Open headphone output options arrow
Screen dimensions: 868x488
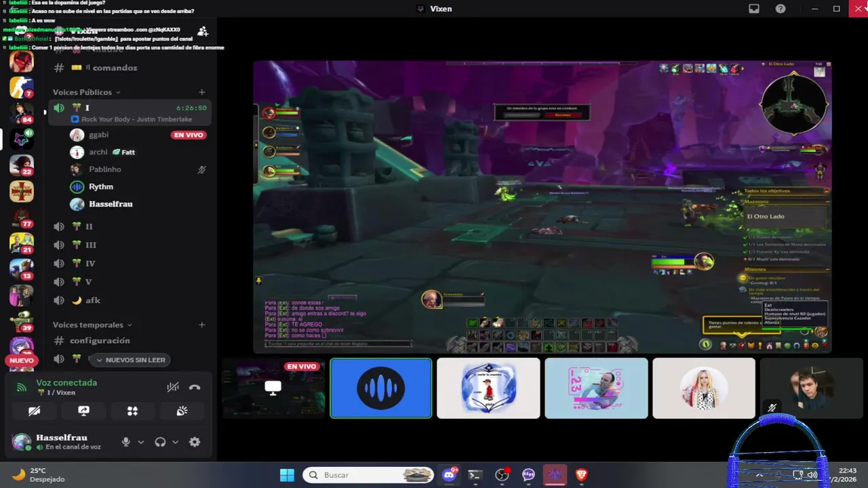point(175,442)
